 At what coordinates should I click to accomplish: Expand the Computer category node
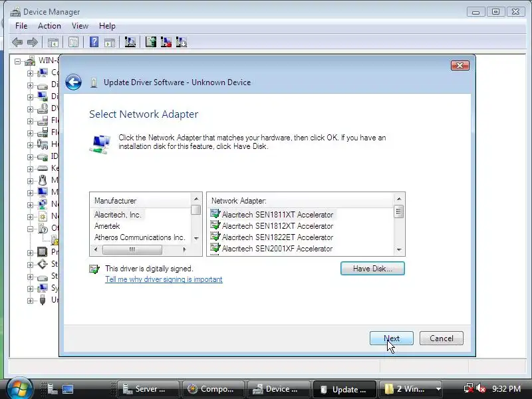coord(30,73)
